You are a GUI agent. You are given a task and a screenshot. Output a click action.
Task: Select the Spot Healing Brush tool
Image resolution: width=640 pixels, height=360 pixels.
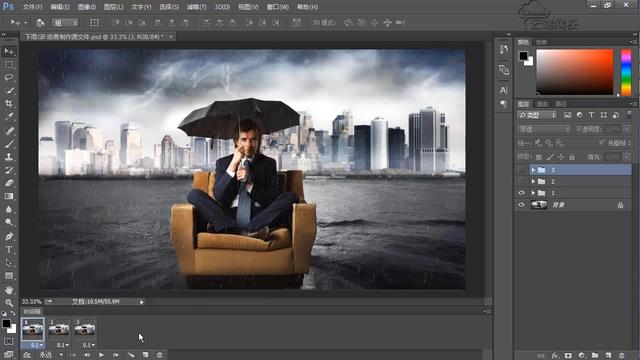point(9,131)
